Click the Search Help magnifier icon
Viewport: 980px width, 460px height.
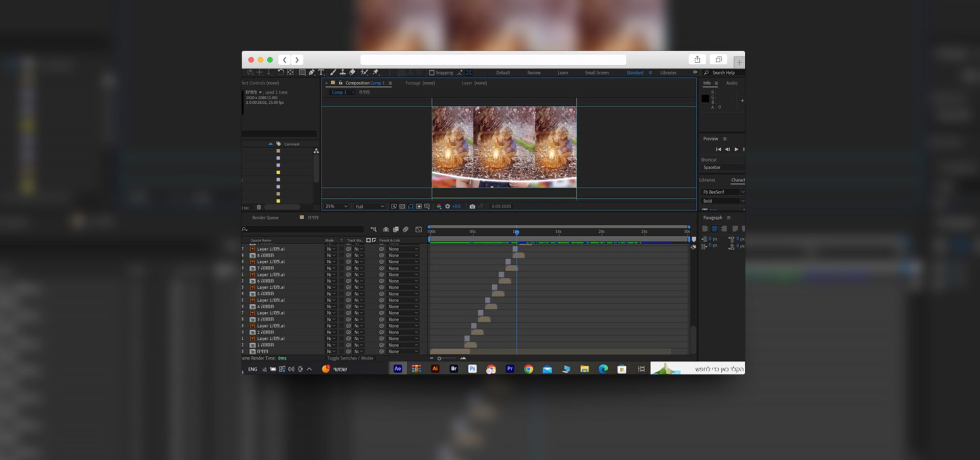pyautogui.click(x=706, y=73)
